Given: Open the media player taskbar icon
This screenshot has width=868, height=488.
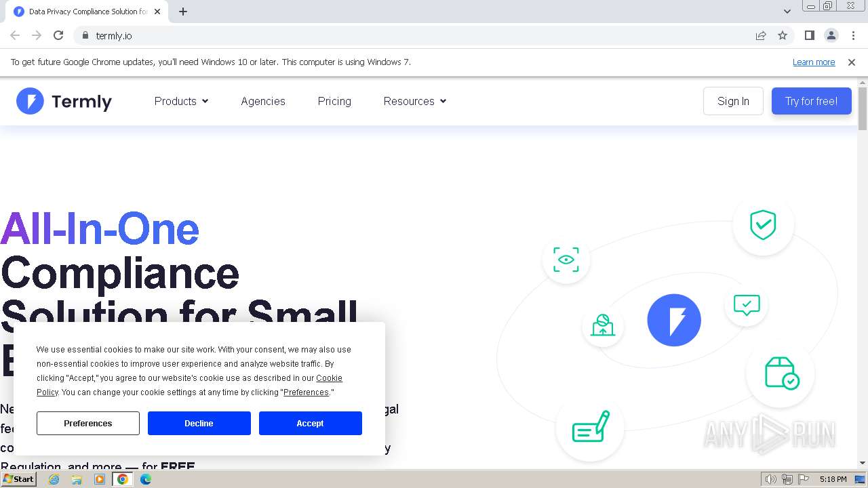Looking at the screenshot, I should pyautogui.click(x=100, y=479).
